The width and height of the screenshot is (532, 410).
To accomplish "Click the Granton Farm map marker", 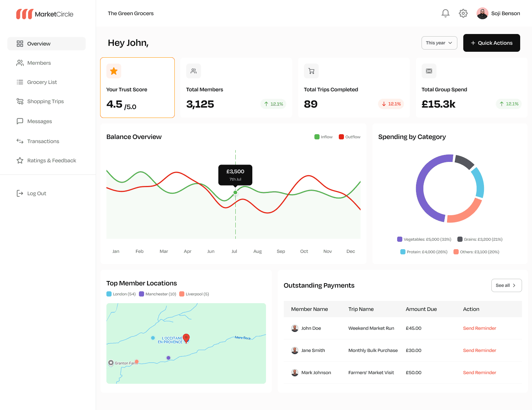I will pyautogui.click(x=111, y=363).
